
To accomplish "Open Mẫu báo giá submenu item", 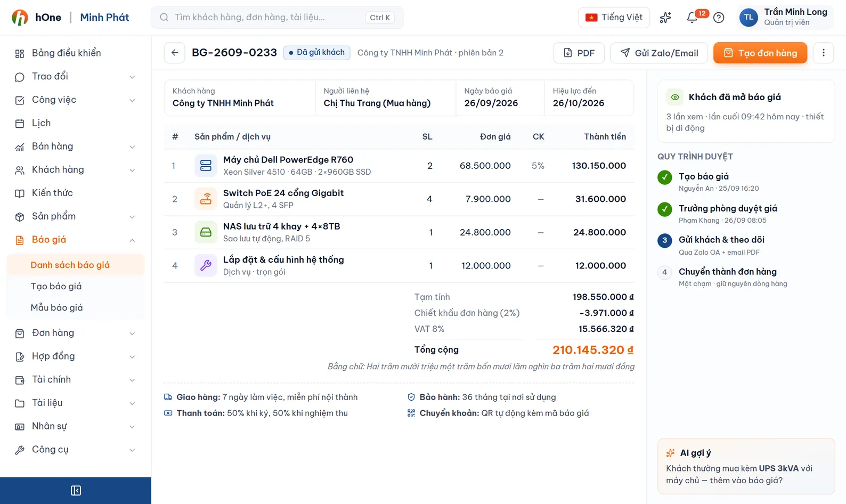I will point(76,307).
